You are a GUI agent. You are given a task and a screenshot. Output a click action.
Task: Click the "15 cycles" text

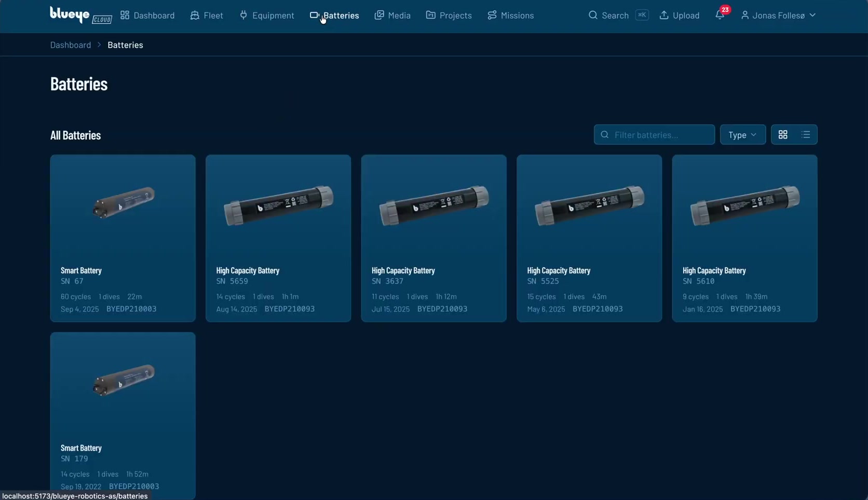[x=541, y=297]
